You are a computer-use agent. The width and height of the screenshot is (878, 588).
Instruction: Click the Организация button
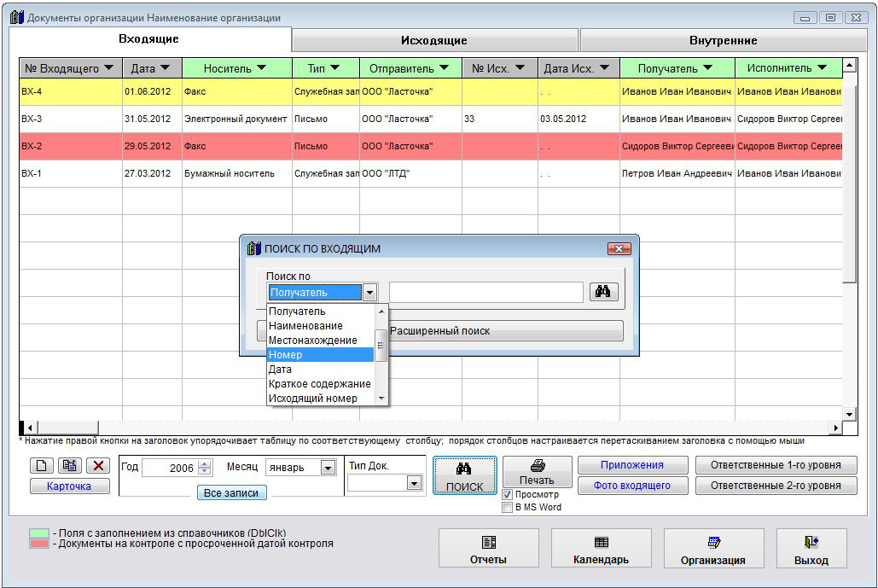click(712, 549)
